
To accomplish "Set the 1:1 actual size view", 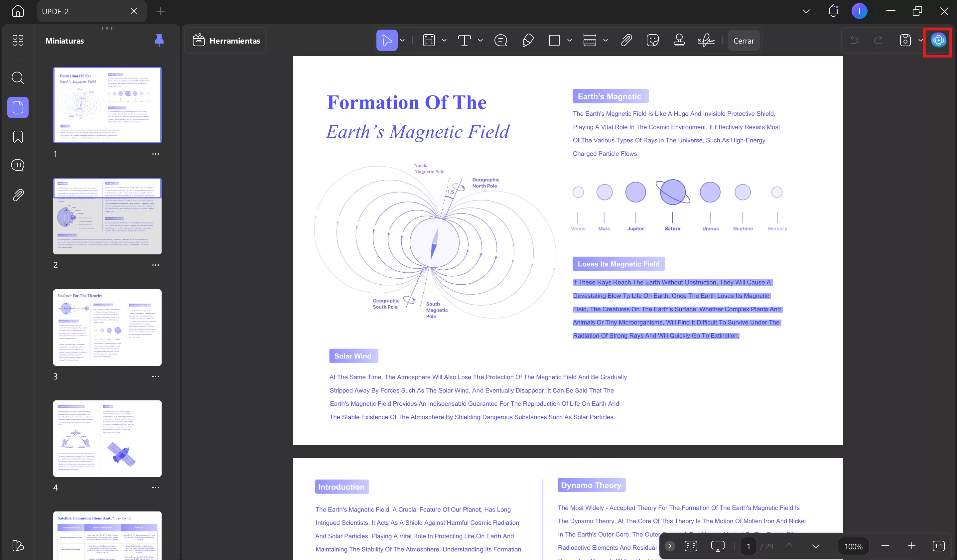I will coord(938,546).
